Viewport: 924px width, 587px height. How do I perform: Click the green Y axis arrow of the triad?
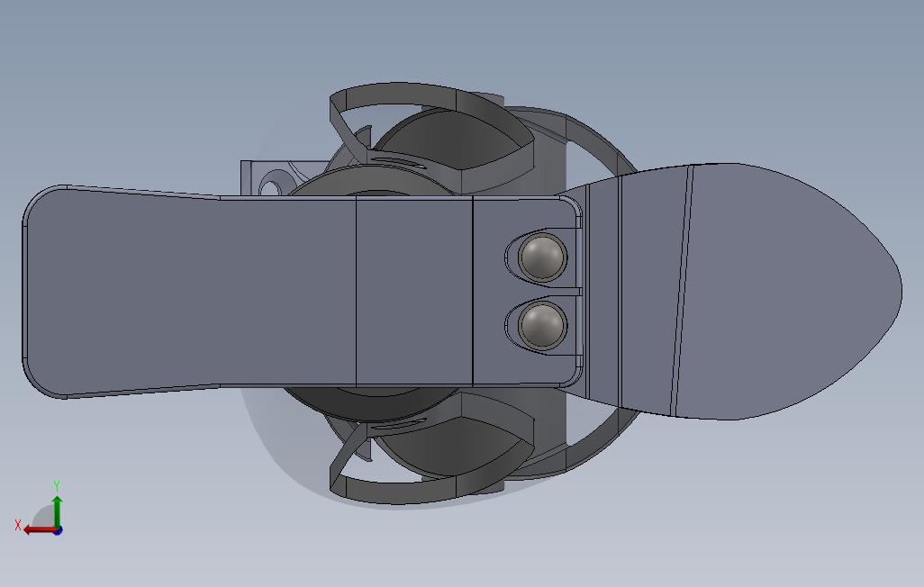(57, 511)
